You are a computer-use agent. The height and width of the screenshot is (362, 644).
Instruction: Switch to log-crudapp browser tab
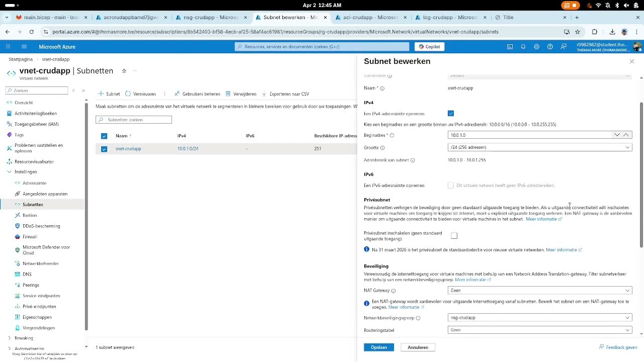pos(450,17)
